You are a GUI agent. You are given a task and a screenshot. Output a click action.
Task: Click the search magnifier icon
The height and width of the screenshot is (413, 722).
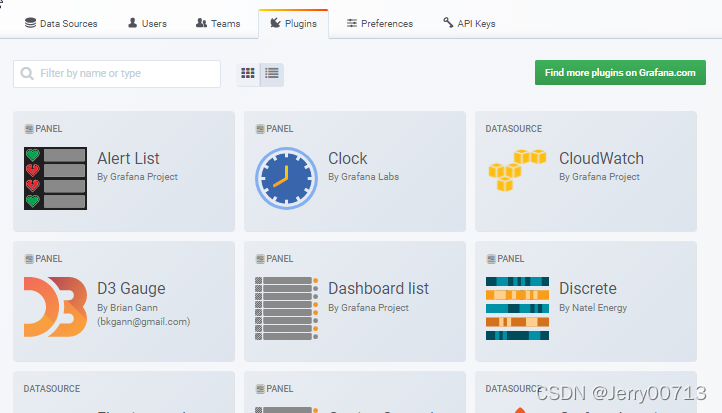(x=27, y=74)
